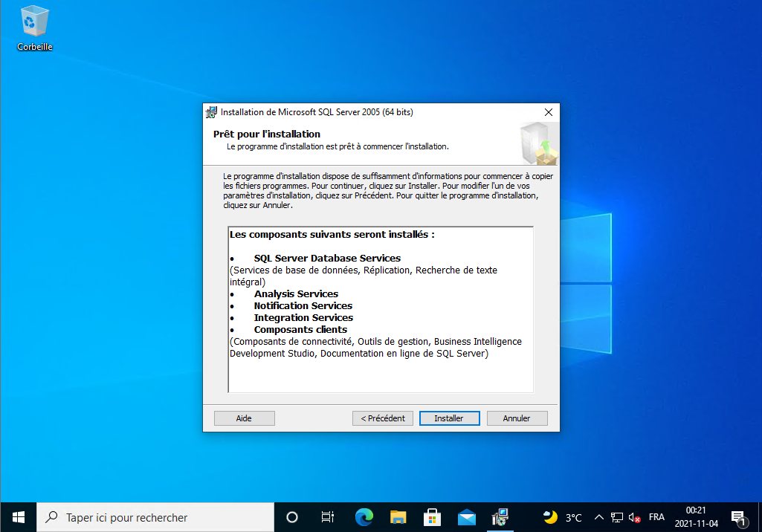762x532 pixels.
Task: Open Task View on the taskbar
Action: coord(327,517)
